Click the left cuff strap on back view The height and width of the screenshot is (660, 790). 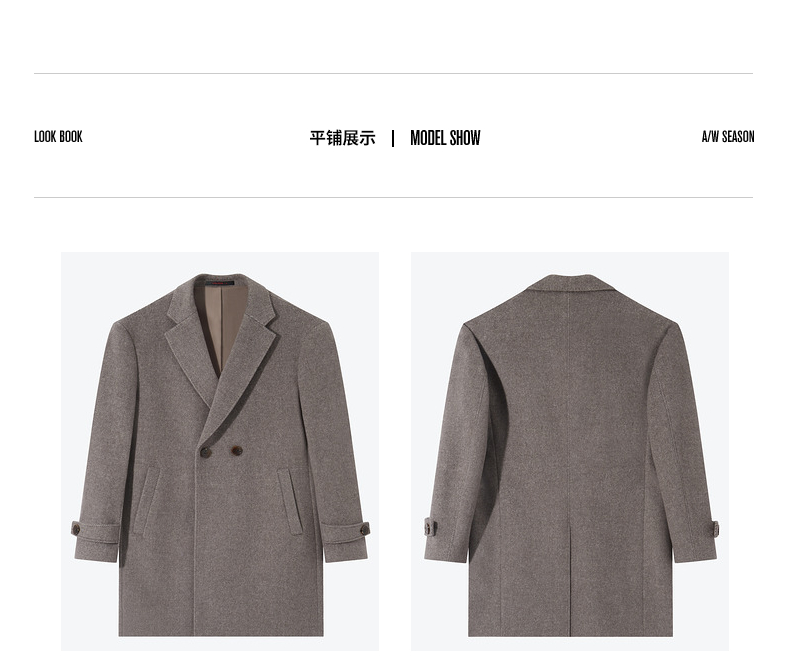(430, 528)
